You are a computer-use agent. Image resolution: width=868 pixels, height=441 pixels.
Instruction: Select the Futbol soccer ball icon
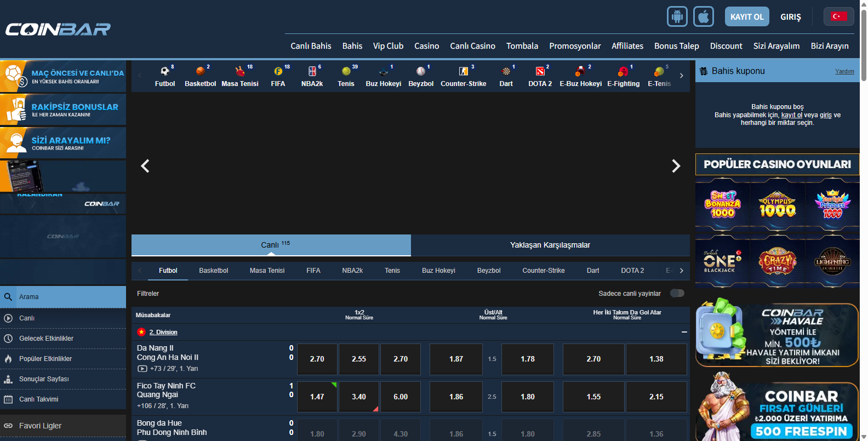click(x=164, y=71)
